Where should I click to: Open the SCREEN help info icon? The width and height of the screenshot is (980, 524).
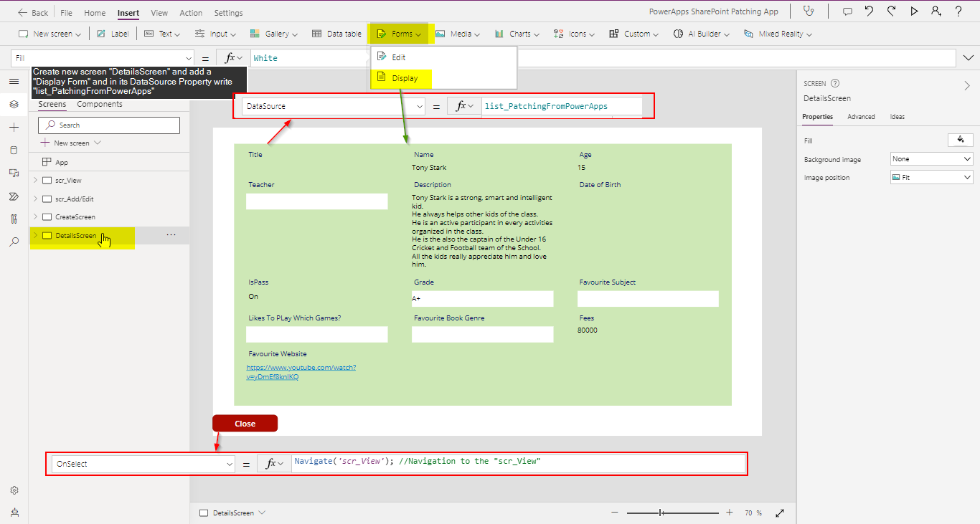point(835,83)
